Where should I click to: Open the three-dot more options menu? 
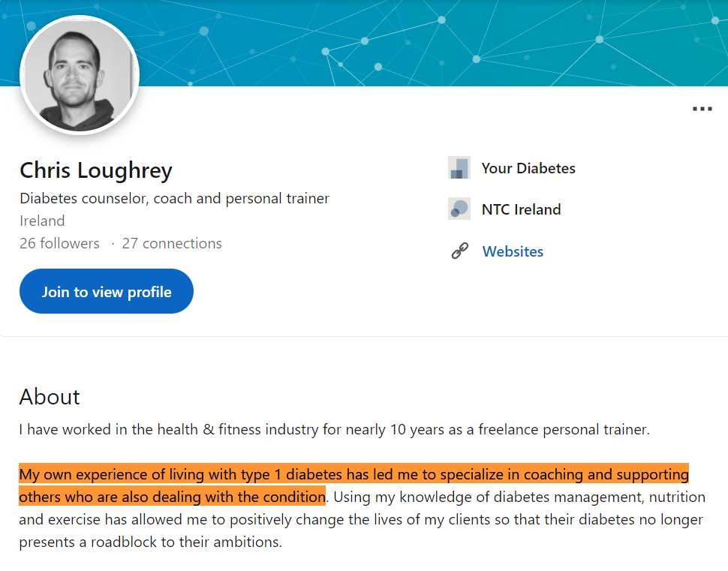(701, 108)
